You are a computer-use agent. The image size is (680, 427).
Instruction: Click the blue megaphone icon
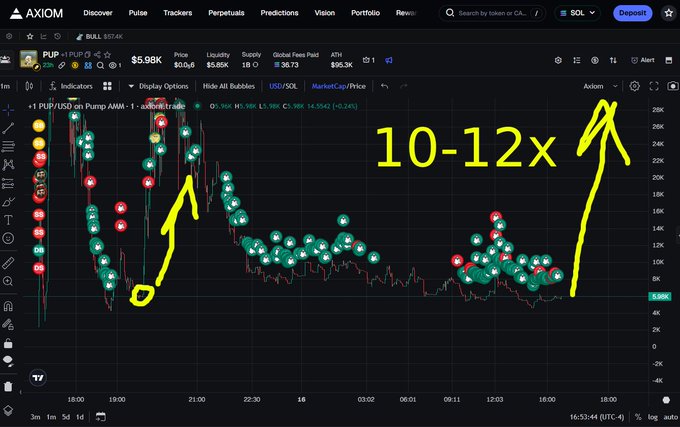[x=389, y=60]
